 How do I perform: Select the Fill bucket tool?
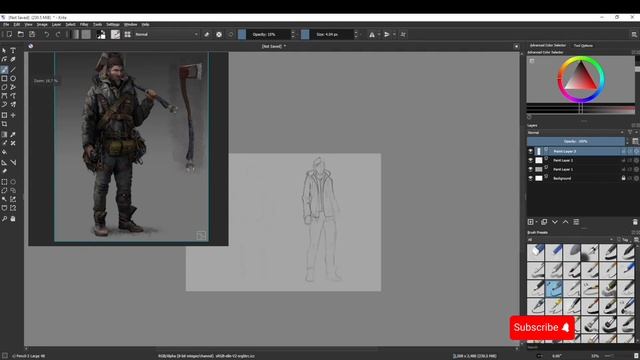click(4, 152)
